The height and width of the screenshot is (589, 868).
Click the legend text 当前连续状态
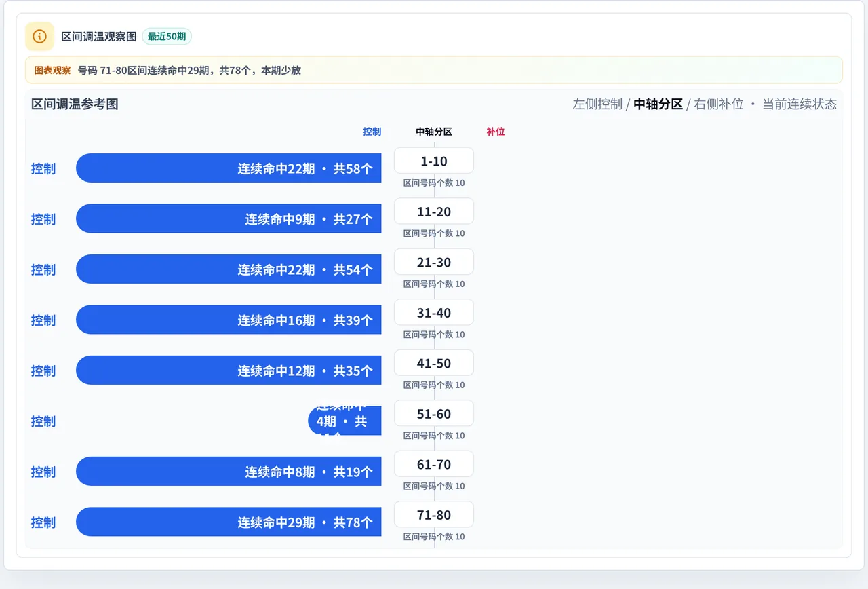[800, 104]
